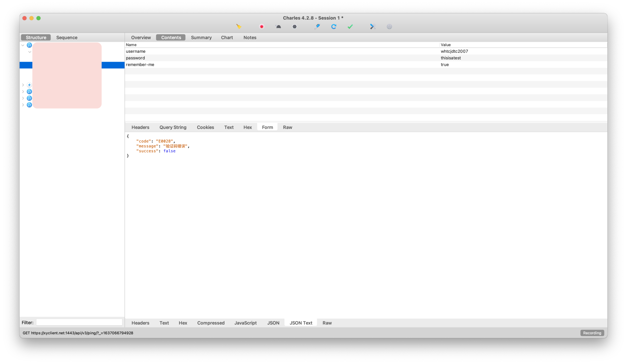Click the settings/gear icon in toolbar

[x=389, y=27]
